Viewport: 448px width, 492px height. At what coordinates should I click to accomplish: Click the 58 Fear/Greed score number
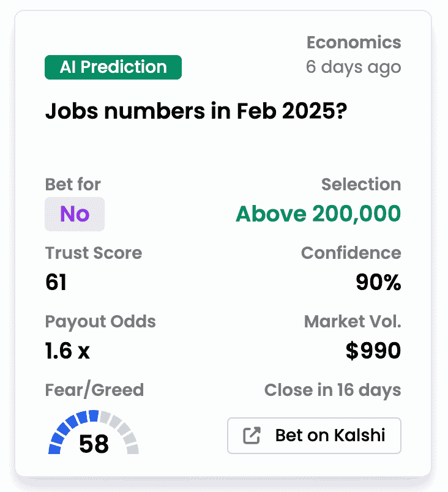(94, 444)
